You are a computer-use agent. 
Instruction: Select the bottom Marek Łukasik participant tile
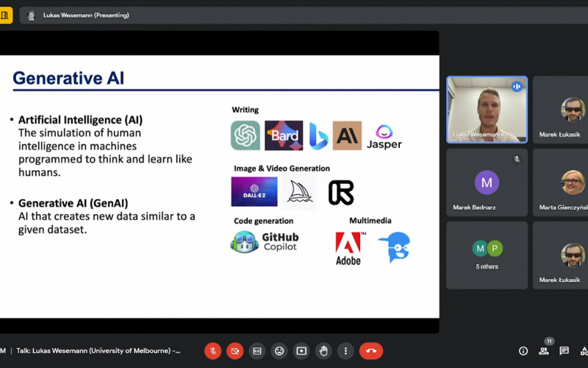tap(560, 255)
